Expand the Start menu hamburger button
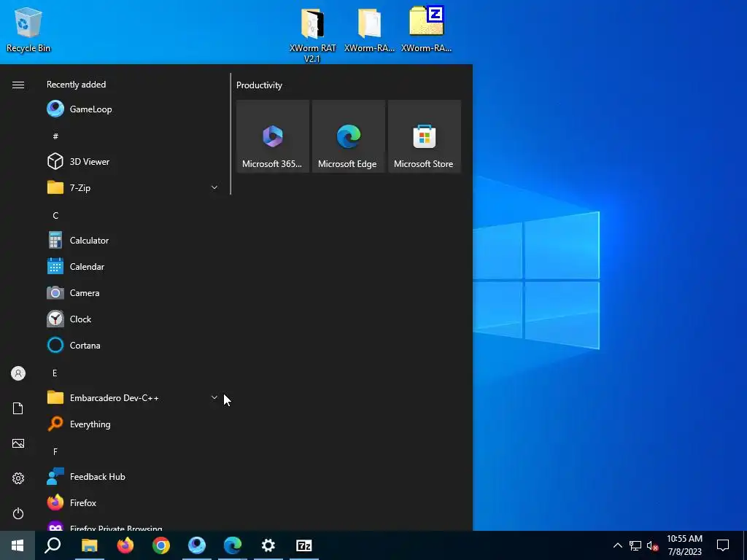Image resolution: width=747 pixels, height=560 pixels. pos(18,85)
